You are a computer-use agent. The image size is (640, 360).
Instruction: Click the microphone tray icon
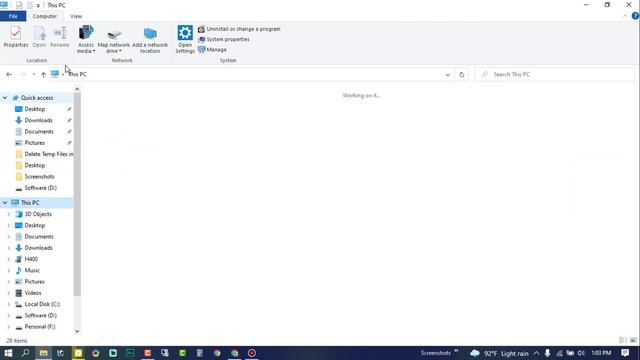(547, 353)
